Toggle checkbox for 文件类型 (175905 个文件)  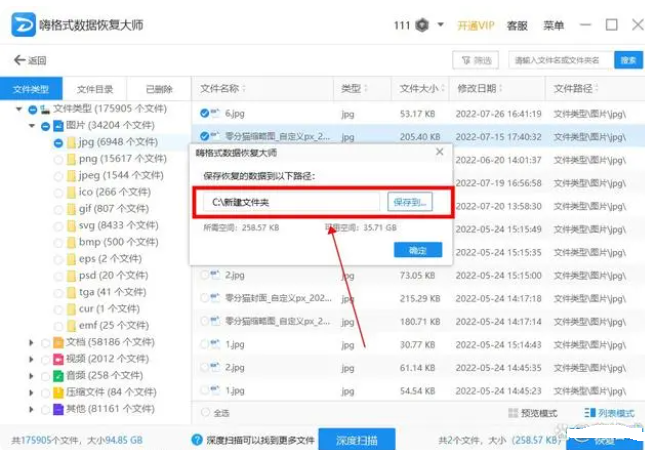point(32,109)
